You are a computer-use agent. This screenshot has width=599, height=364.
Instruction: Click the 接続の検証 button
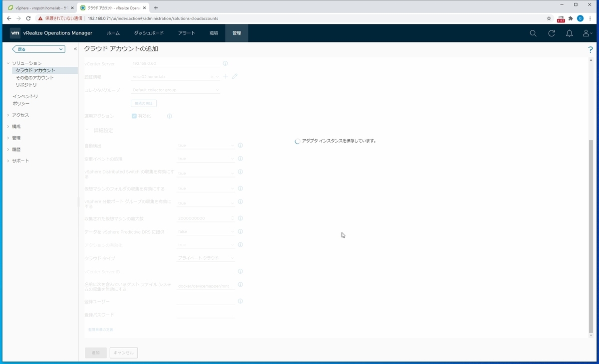click(x=144, y=103)
